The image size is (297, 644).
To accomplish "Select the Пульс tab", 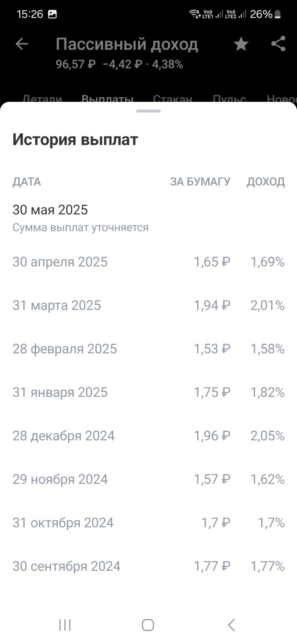I will point(229,98).
